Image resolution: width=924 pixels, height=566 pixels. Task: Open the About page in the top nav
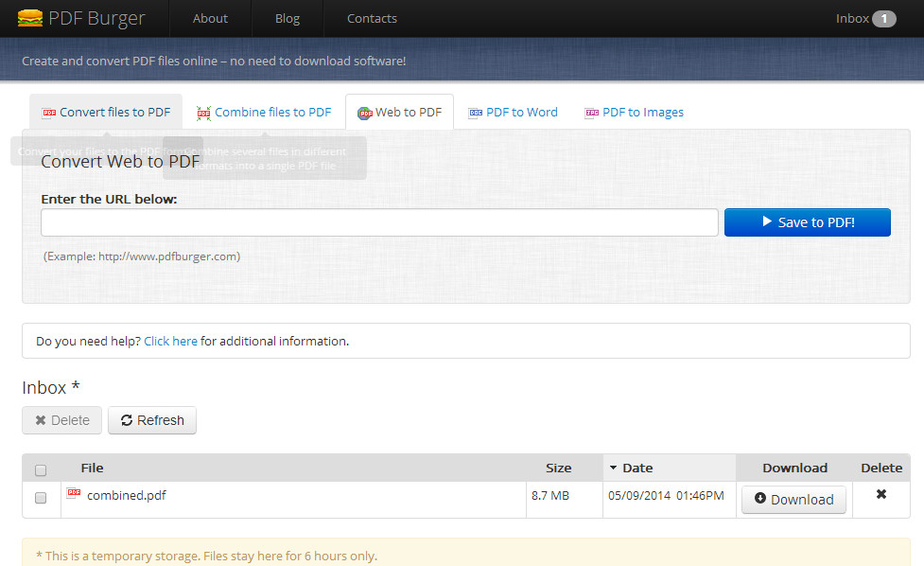[210, 19]
